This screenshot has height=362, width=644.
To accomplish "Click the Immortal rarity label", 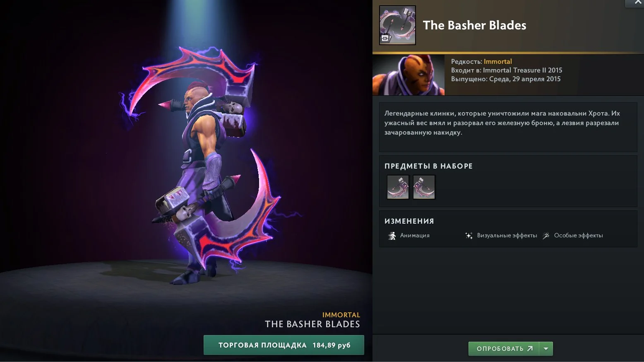I will click(497, 61).
